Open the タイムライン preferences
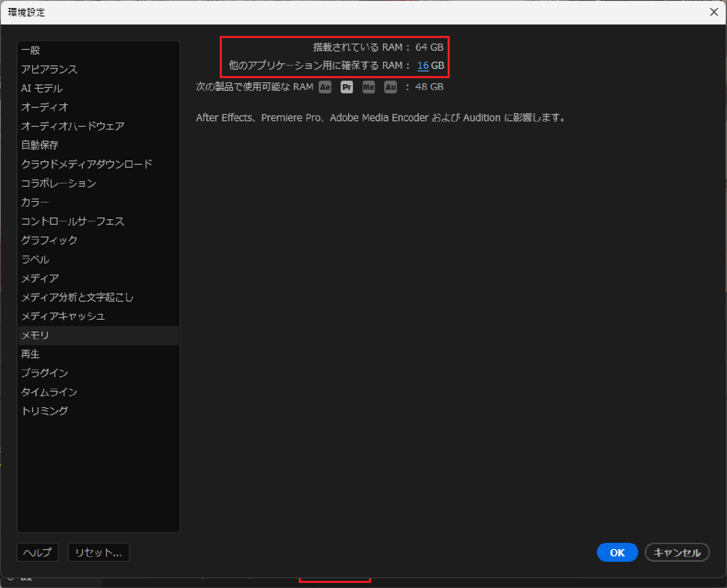The image size is (727, 588). (x=49, y=392)
